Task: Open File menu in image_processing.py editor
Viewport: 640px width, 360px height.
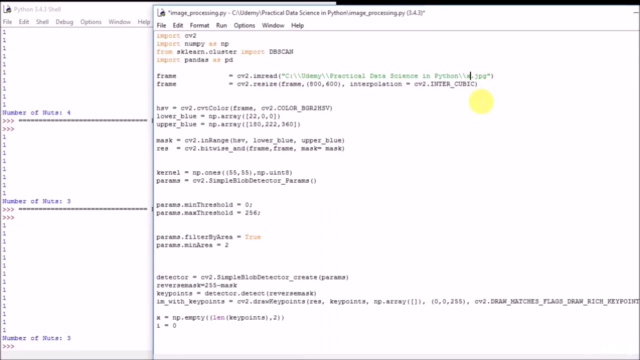Action: point(161,25)
